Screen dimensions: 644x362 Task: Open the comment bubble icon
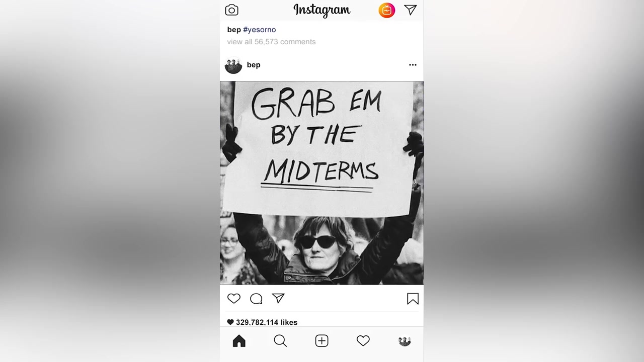point(256,299)
